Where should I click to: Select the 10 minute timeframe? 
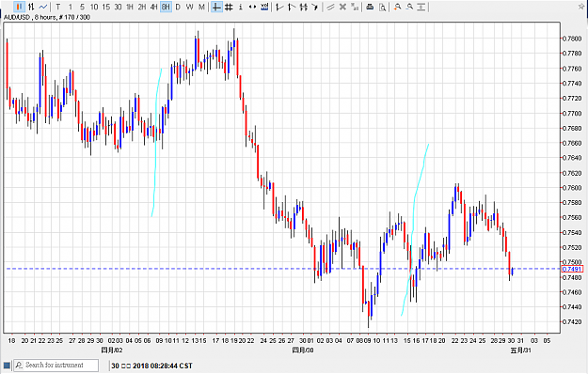pyautogui.click(x=94, y=7)
